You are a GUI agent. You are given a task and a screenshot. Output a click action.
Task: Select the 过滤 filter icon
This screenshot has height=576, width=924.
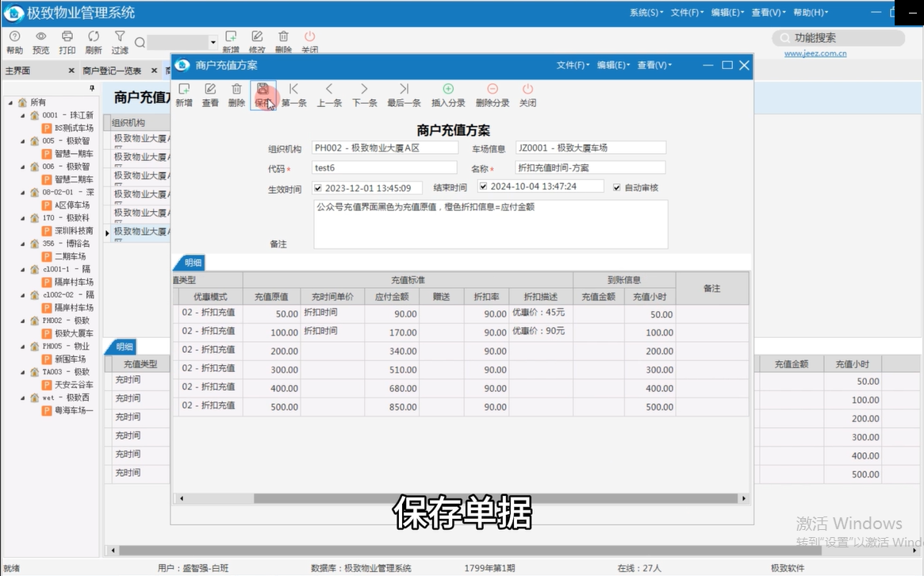coord(119,40)
